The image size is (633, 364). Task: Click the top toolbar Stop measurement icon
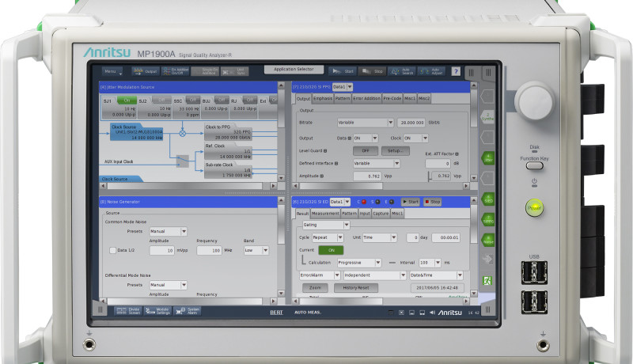click(372, 71)
